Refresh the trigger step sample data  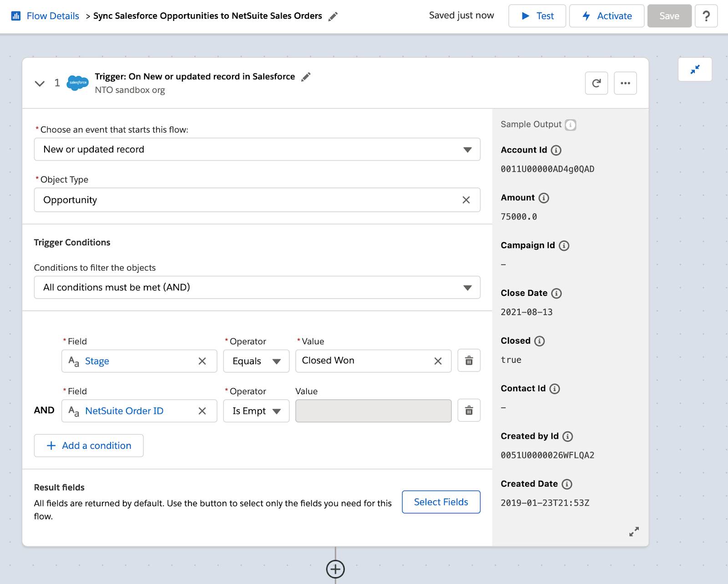coord(597,83)
